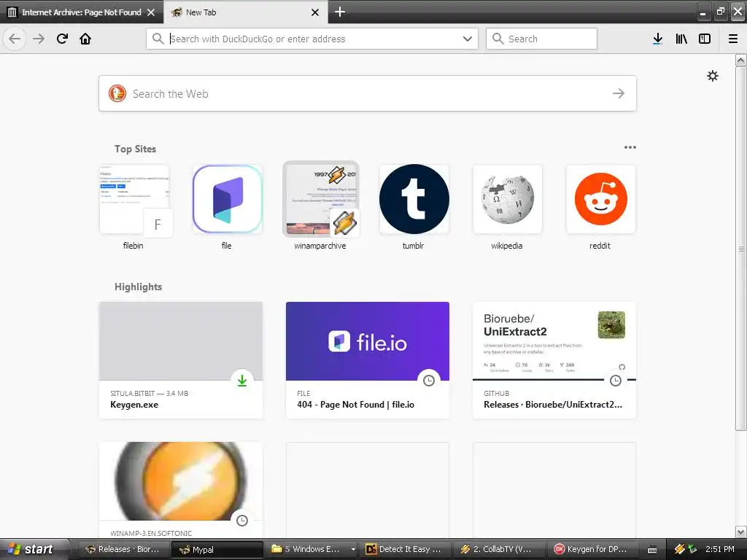The height and width of the screenshot is (560, 747).
Task: Open the home page icon
Action: coord(85,39)
